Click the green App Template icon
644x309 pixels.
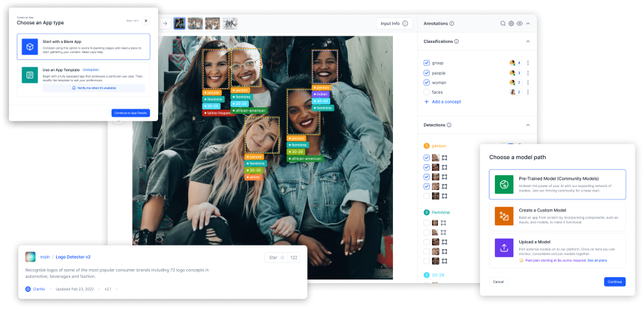pyautogui.click(x=30, y=75)
